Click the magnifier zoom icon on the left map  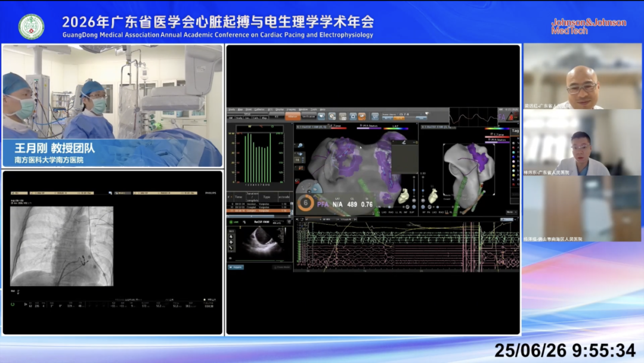click(300, 145)
